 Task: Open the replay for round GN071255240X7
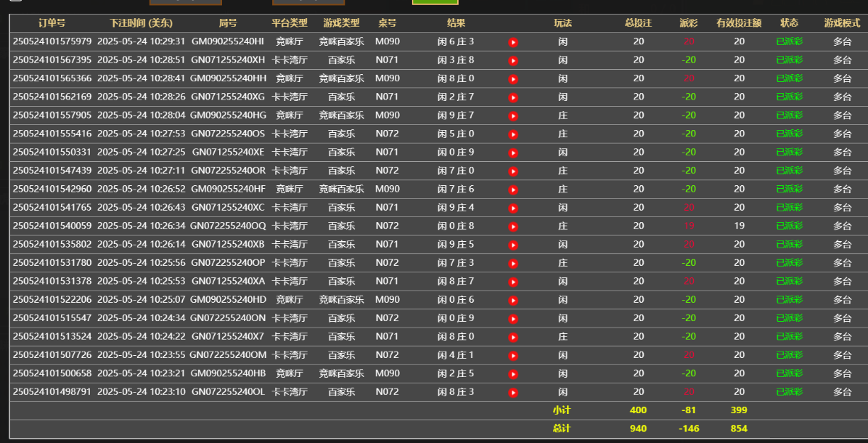[513, 336]
